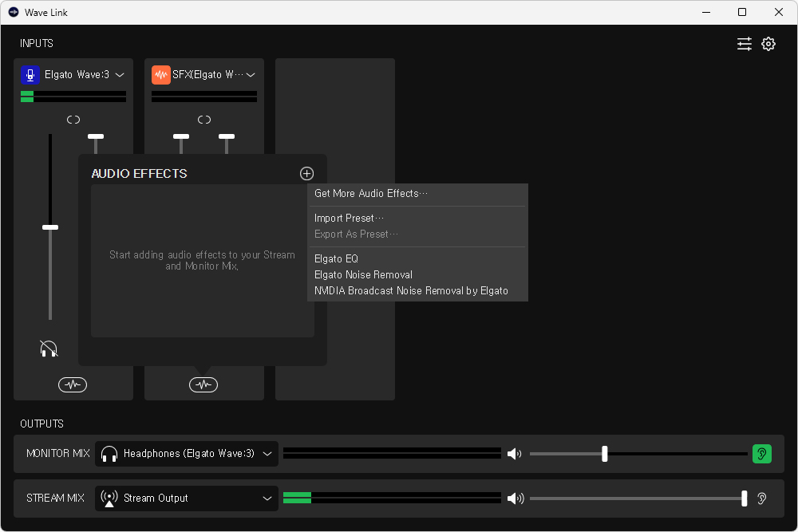The image size is (798, 532).
Task: Click the headphones icon in Monitor Mix selector
Action: point(109,454)
